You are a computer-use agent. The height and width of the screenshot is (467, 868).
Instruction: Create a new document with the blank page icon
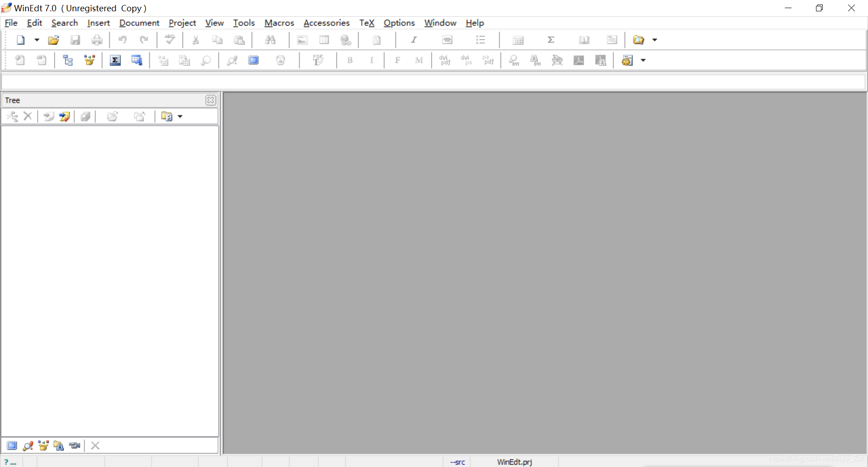pos(21,40)
